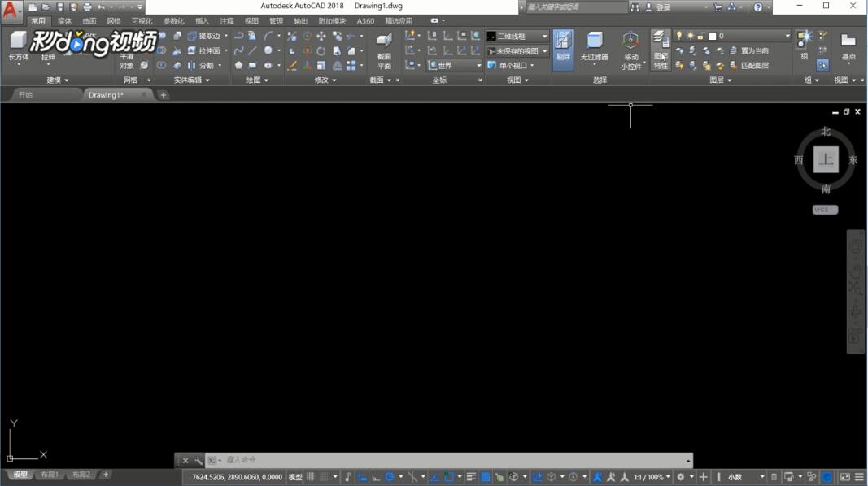Select the Box (长方体) modeling tool

(18, 46)
